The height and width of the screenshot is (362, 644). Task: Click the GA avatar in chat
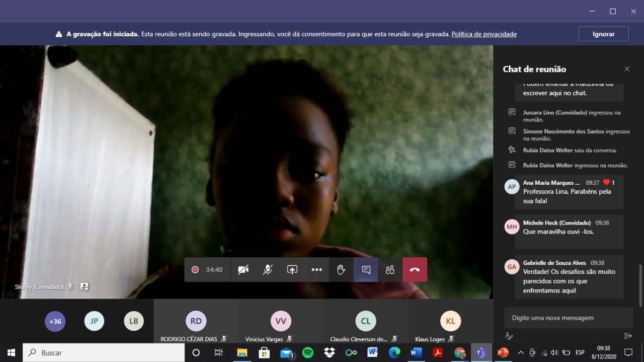coord(512,267)
